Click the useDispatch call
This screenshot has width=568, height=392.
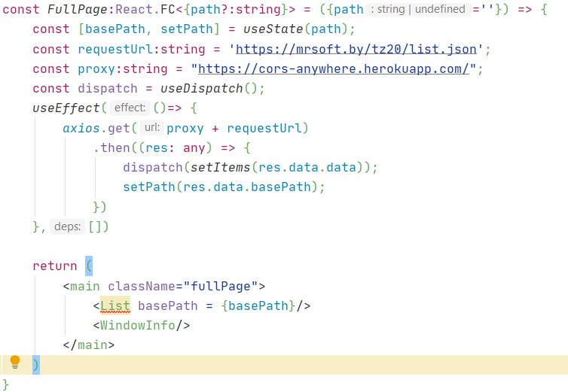201,88
